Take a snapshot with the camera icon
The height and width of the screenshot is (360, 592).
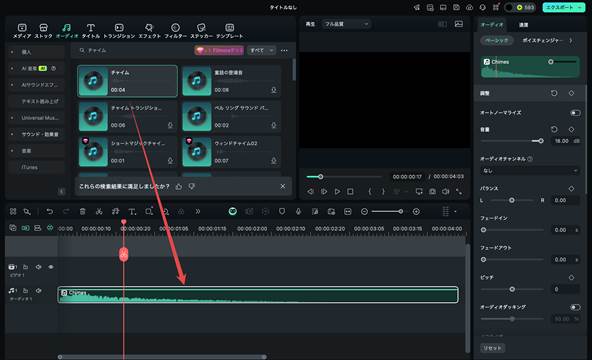click(432, 191)
